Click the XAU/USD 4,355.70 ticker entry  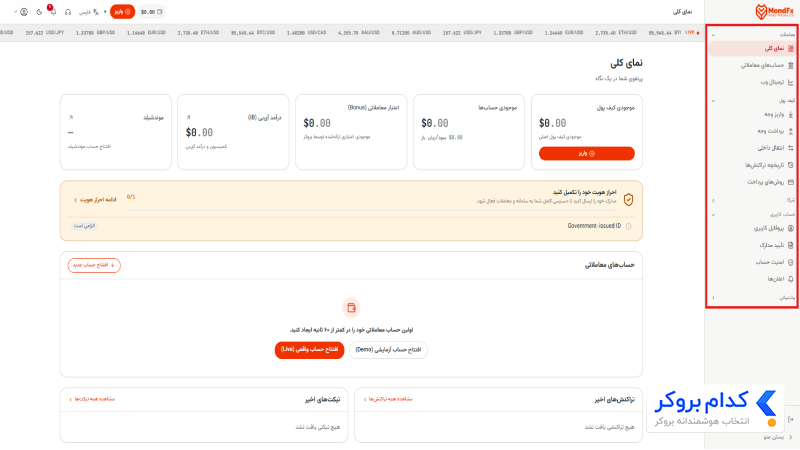(359, 33)
